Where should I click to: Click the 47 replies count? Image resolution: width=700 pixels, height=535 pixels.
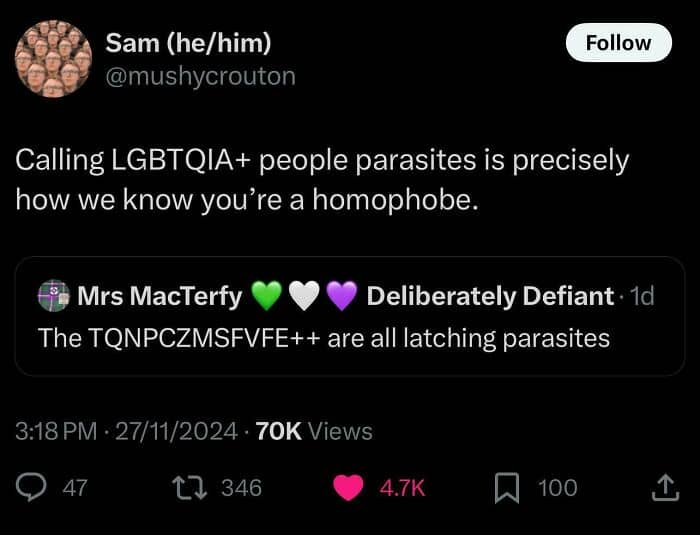[x=75, y=487]
